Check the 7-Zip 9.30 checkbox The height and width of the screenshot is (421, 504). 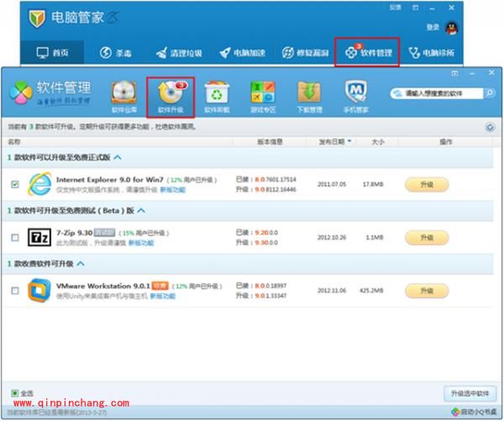coord(15,238)
